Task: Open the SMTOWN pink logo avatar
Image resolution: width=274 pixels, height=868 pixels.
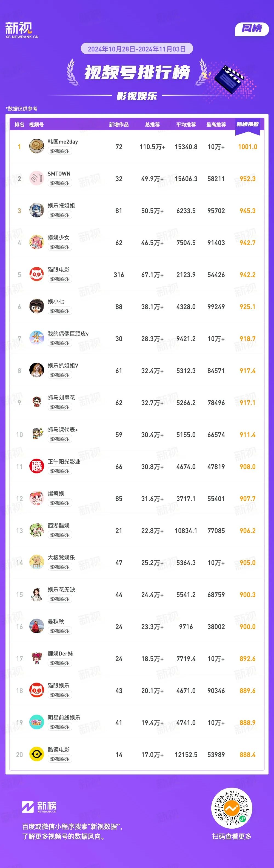Action: pos(36,178)
